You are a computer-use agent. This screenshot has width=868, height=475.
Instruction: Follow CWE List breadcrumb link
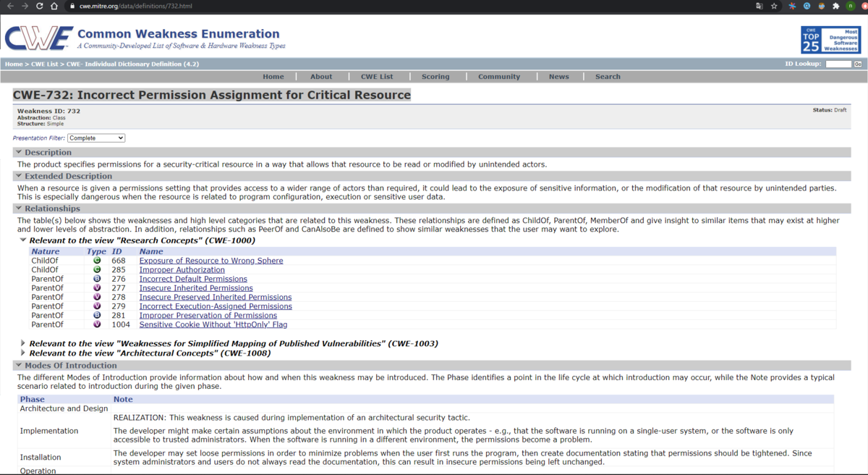pos(45,64)
